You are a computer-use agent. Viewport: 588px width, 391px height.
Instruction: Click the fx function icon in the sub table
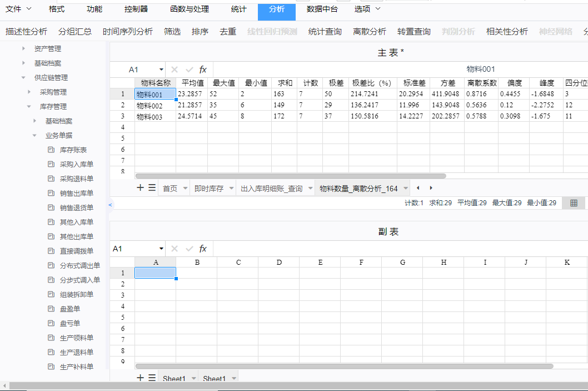(x=203, y=249)
